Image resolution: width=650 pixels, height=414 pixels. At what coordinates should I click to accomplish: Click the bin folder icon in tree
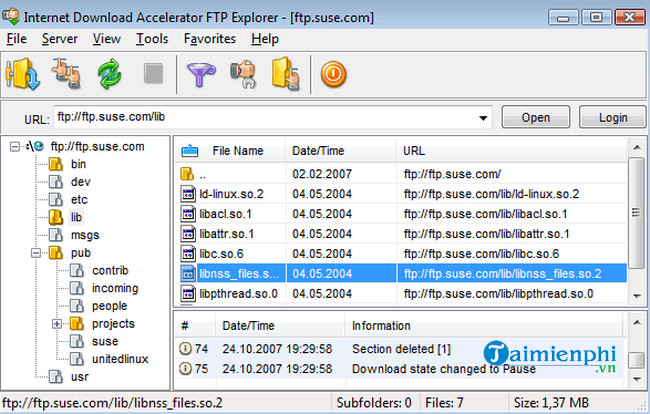(x=56, y=164)
